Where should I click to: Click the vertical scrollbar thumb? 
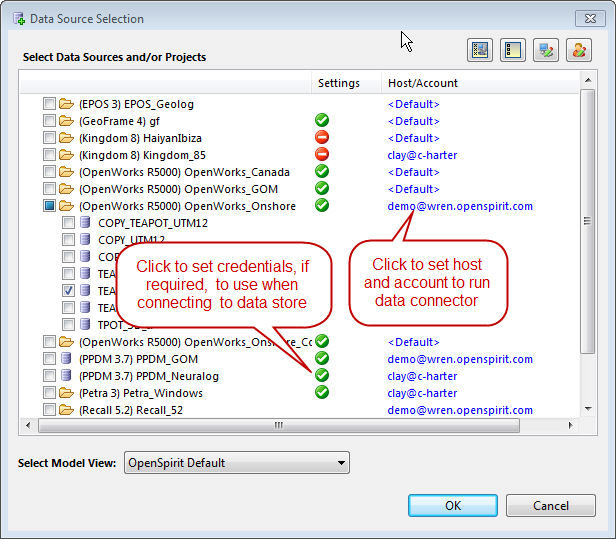(x=588, y=221)
